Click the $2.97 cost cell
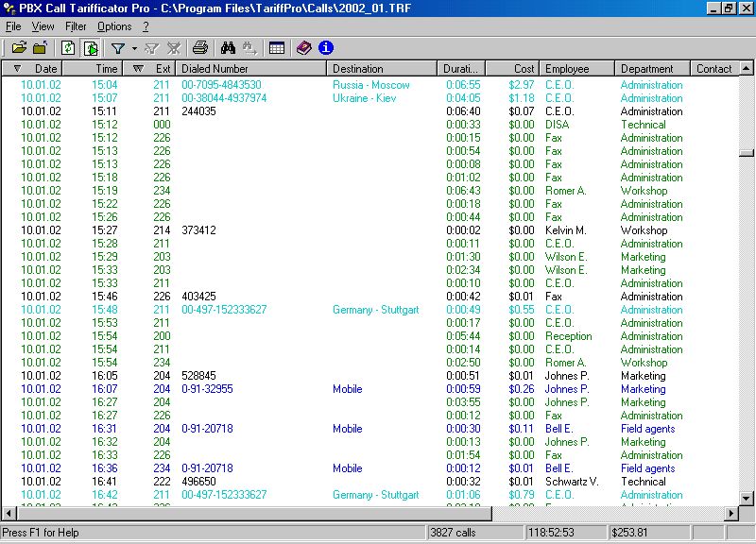Viewport: 756px width, 544px height. click(522, 85)
